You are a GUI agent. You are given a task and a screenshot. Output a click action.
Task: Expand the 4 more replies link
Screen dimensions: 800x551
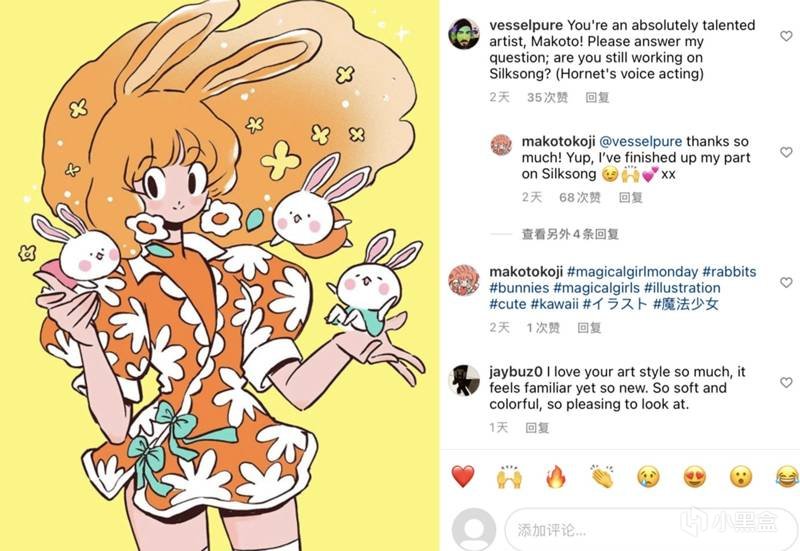(x=570, y=234)
